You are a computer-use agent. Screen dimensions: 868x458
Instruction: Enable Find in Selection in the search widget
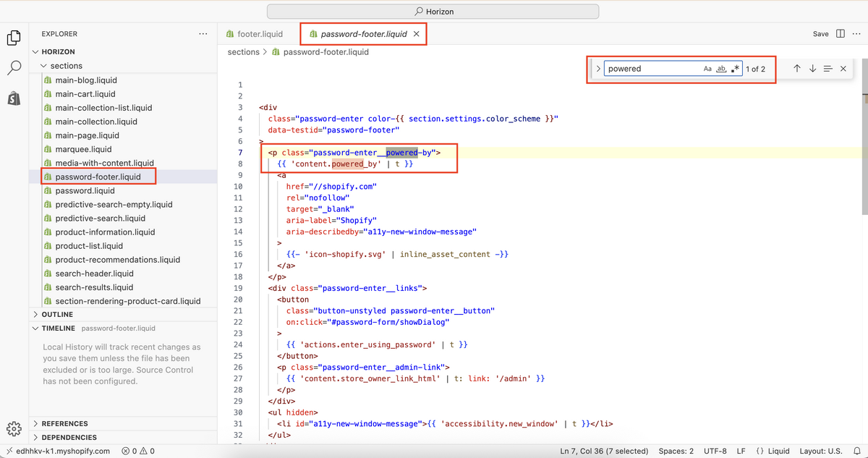click(x=827, y=68)
